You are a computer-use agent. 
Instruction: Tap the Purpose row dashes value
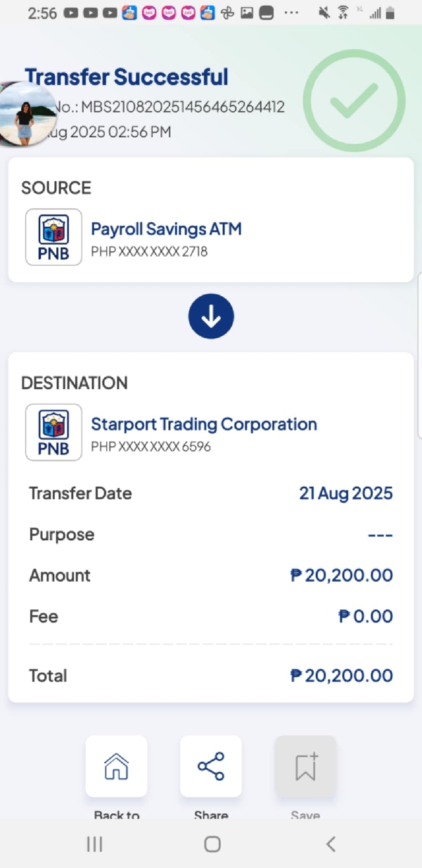point(380,535)
